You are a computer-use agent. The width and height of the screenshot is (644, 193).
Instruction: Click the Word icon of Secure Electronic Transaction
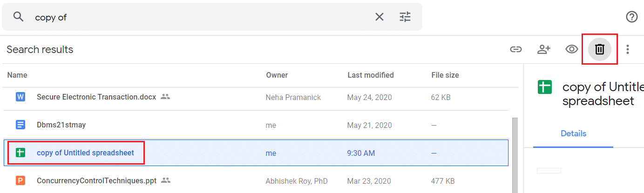20,97
